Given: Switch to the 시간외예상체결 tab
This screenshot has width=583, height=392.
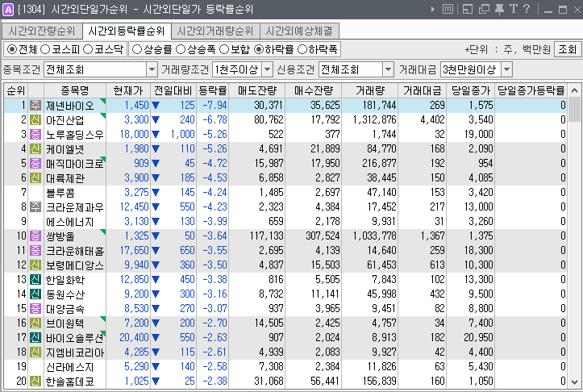Looking at the screenshot, I should point(299,31).
